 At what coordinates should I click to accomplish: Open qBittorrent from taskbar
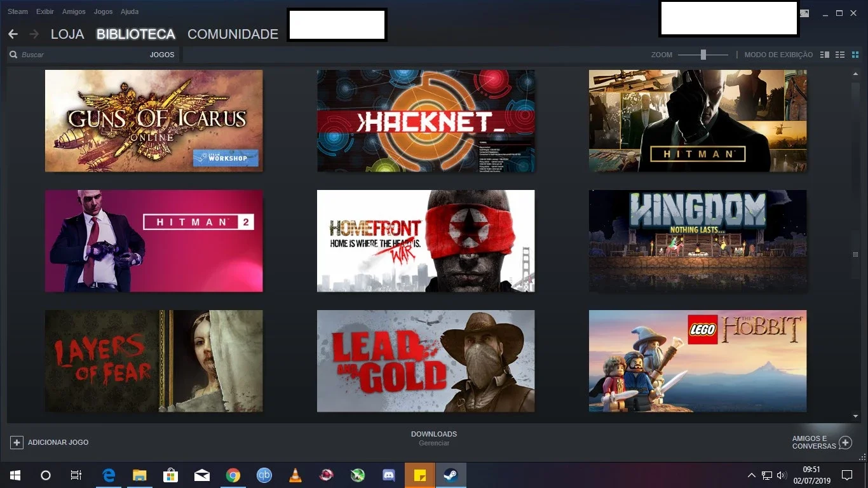coord(264,475)
